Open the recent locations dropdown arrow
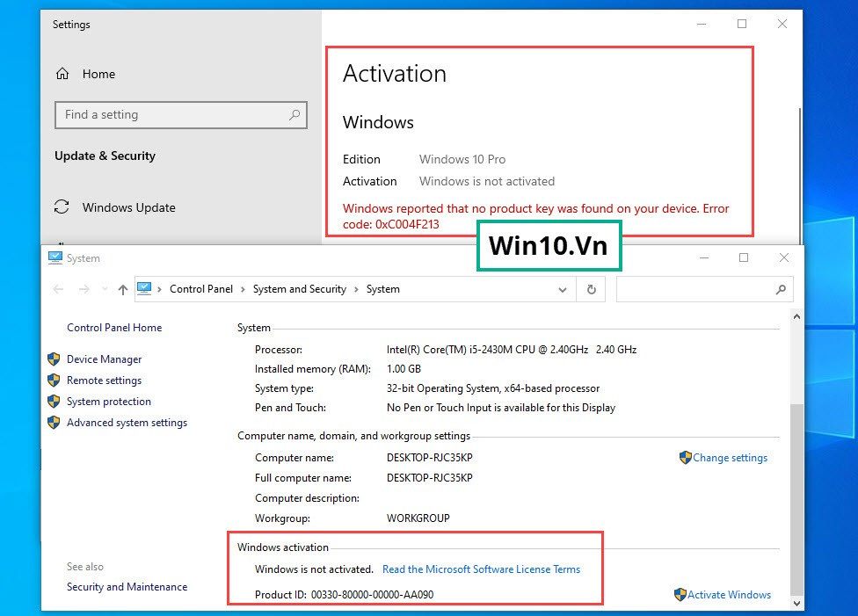This screenshot has width=858, height=616. click(104, 289)
